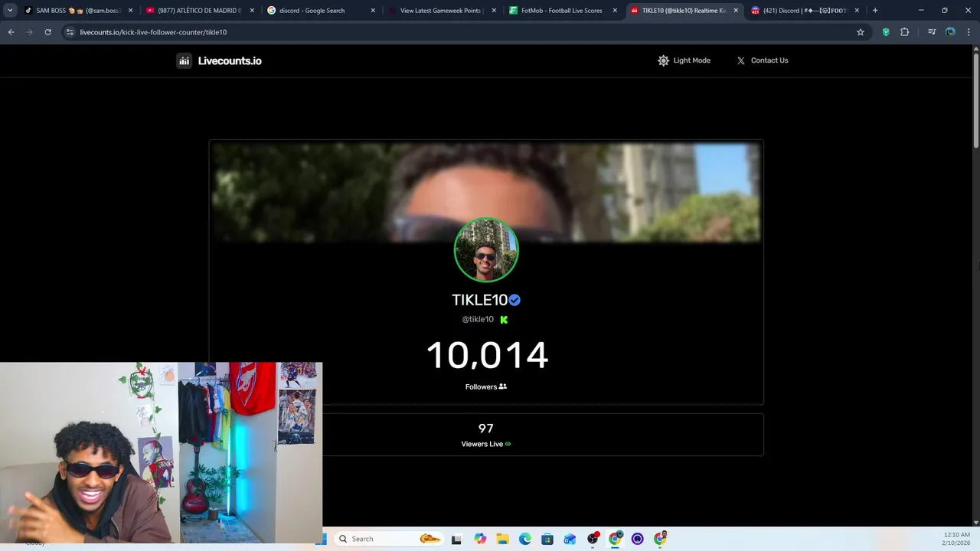The height and width of the screenshot is (551, 980).
Task: Click the @tikle10 handle text
Action: [478, 319]
